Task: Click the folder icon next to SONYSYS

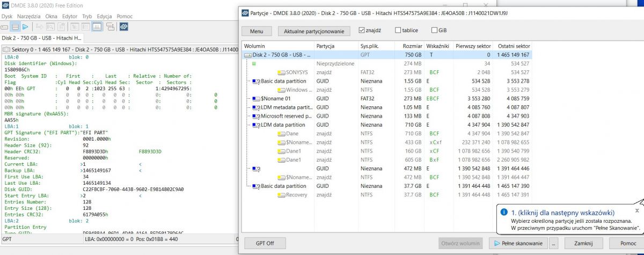Action: (281, 72)
